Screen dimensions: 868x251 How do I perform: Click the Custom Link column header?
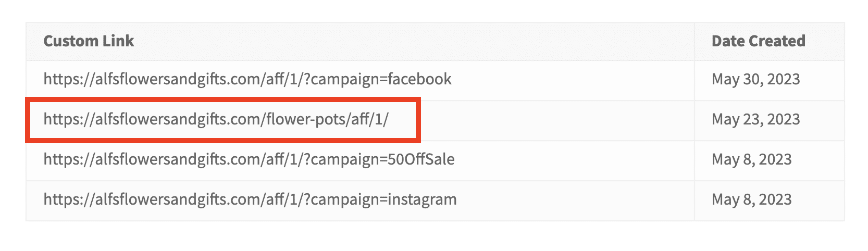(x=89, y=41)
